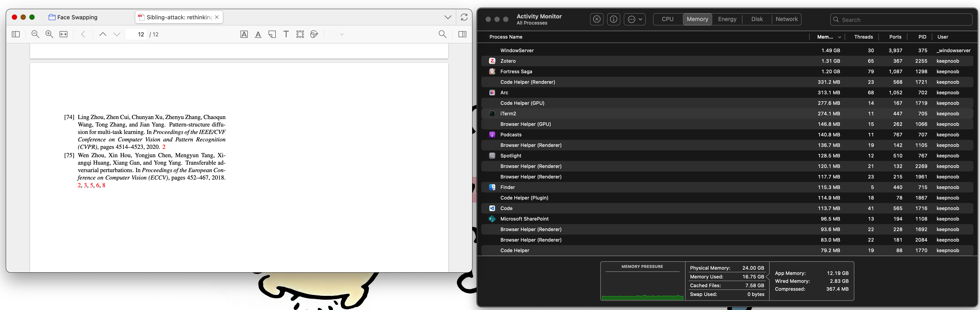This screenshot has height=310, width=980.
Task: Click the stop process button
Action: (x=597, y=19)
